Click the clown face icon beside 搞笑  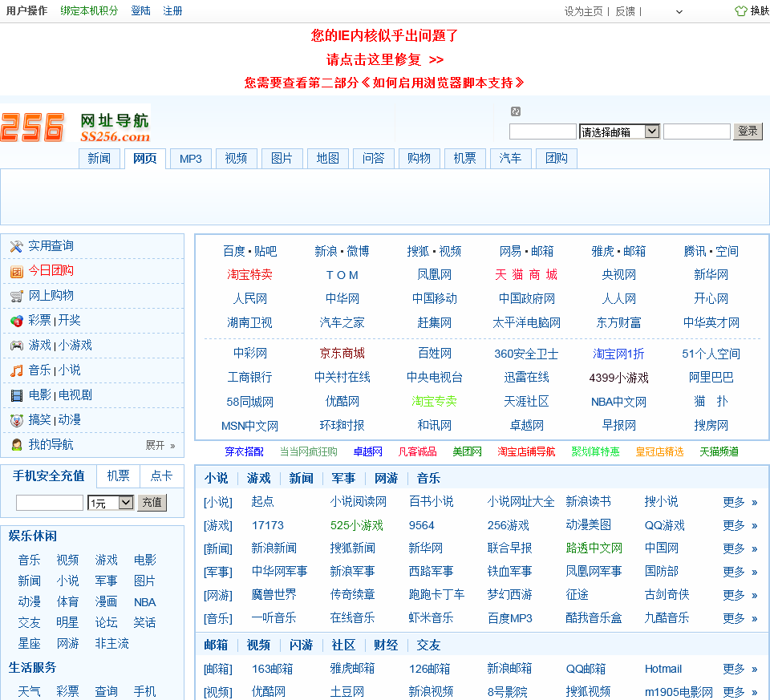pyautogui.click(x=16, y=420)
